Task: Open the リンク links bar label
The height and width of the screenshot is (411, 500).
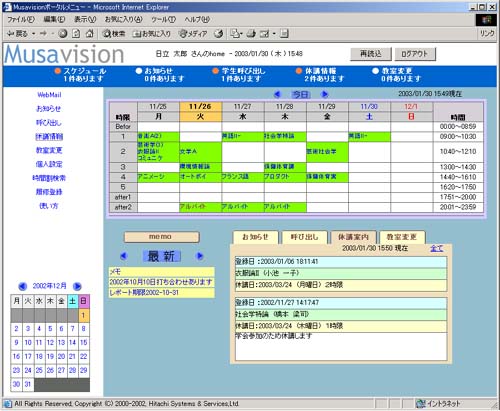Action: tap(487, 33)
